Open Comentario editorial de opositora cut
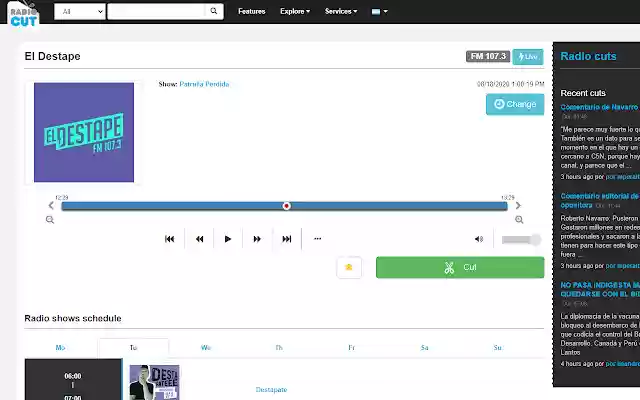This screenshot has height=400, width=640. click(599, 200)
